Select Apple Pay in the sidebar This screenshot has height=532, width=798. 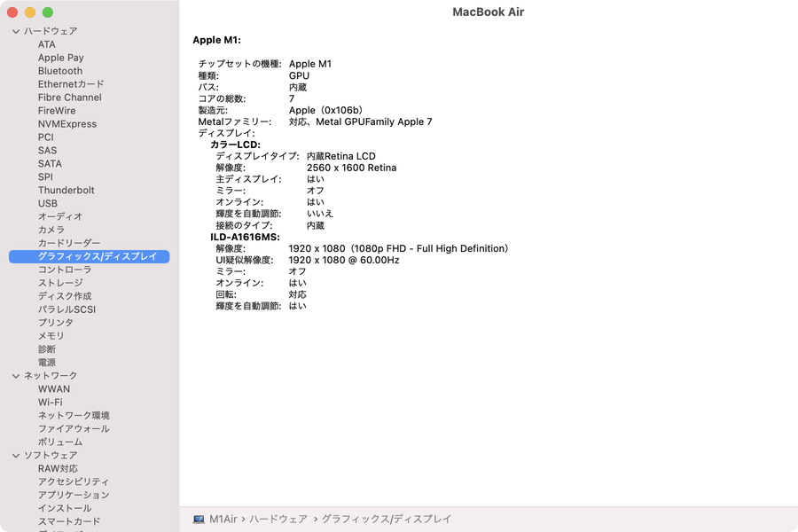60,58
